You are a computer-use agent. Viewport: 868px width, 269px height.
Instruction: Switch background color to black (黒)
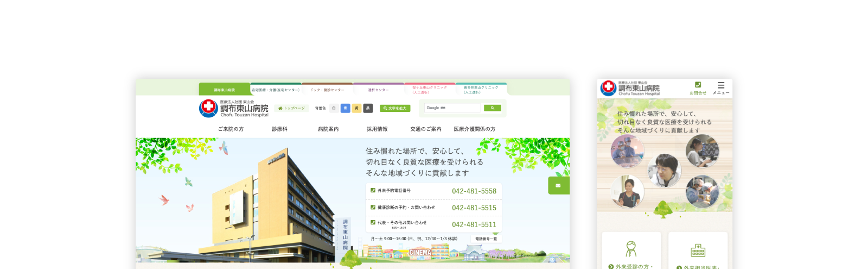click(368, 108)
